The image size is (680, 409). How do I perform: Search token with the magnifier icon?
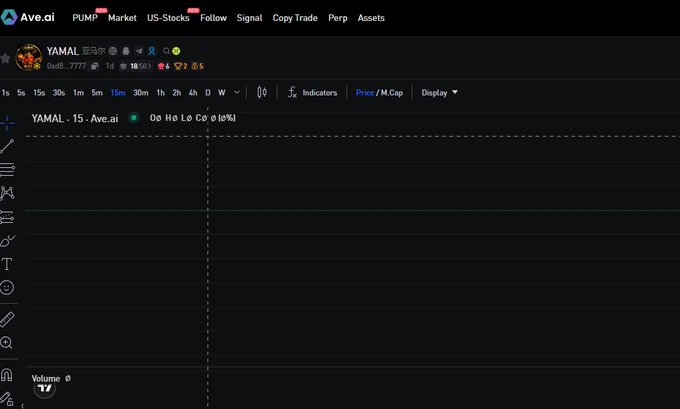pyautogui.click(x=166, y=51)
